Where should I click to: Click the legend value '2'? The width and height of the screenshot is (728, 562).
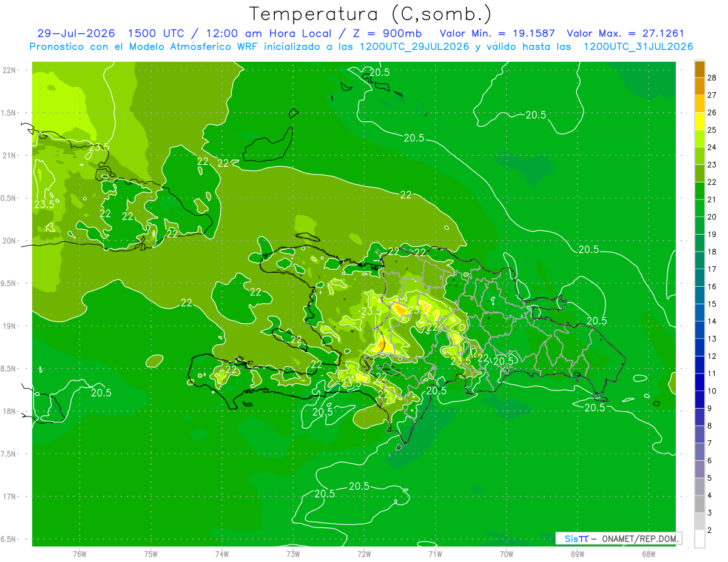[x=710, y=530]
